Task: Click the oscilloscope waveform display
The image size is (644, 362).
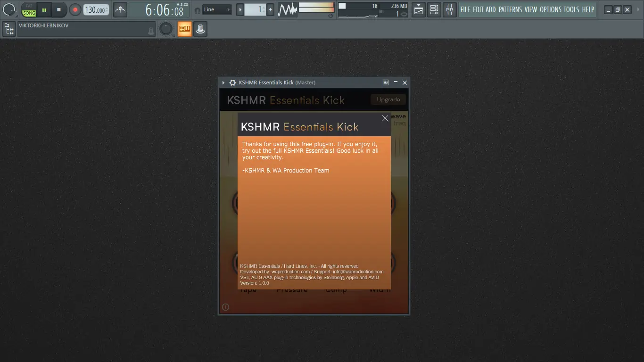Action: click(x=287, y=9)
